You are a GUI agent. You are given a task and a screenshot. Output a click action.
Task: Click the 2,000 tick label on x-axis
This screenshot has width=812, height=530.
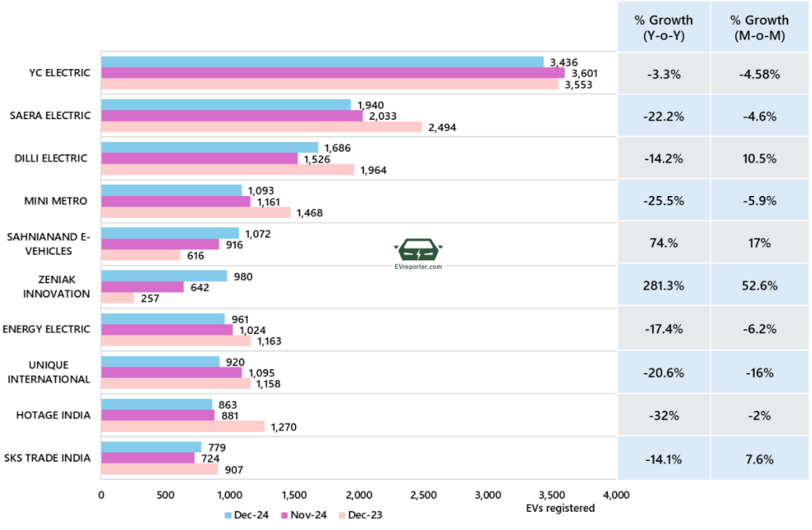click(358, 495)
